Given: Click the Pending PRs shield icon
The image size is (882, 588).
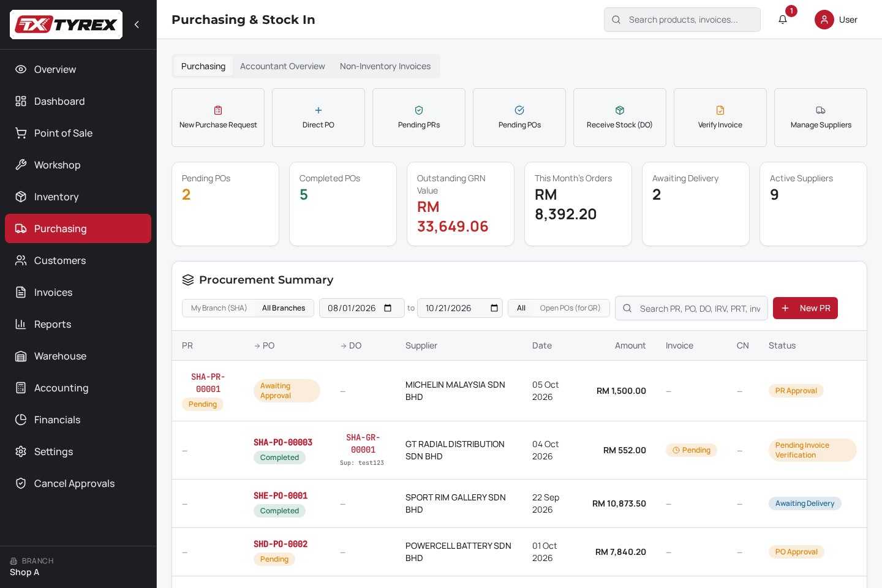Looking at the screenshot, I should [419, 110].
